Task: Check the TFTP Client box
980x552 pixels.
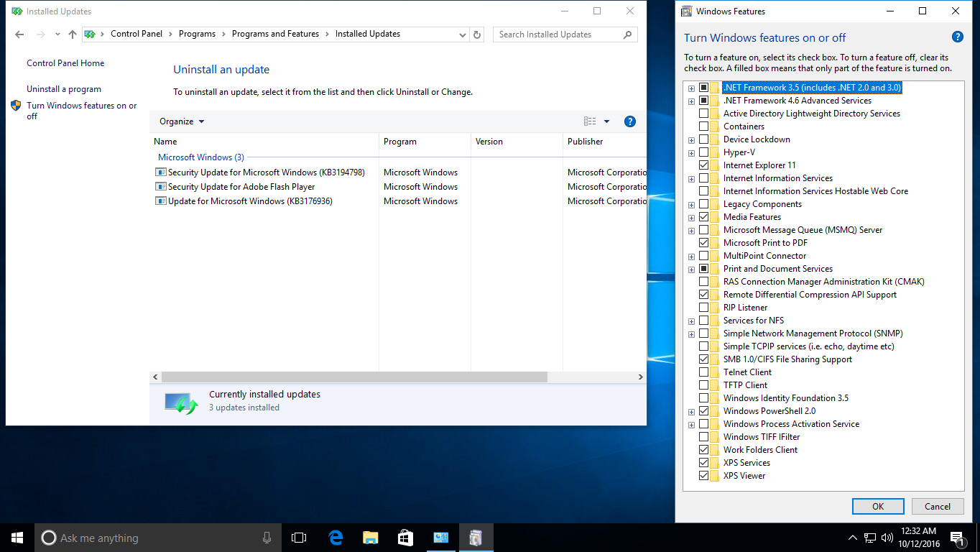Action: pos(703,385)
